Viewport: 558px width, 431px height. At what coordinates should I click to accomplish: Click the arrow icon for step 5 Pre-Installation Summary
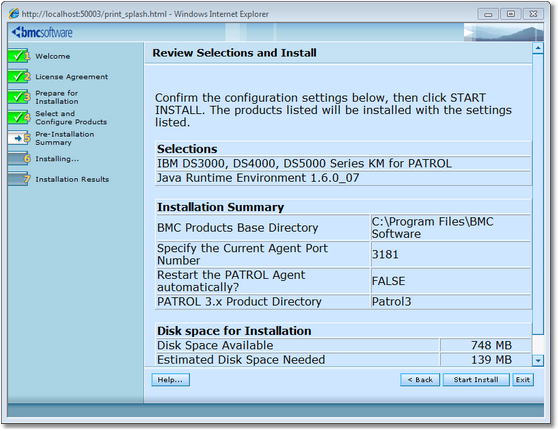coord(19,138)
